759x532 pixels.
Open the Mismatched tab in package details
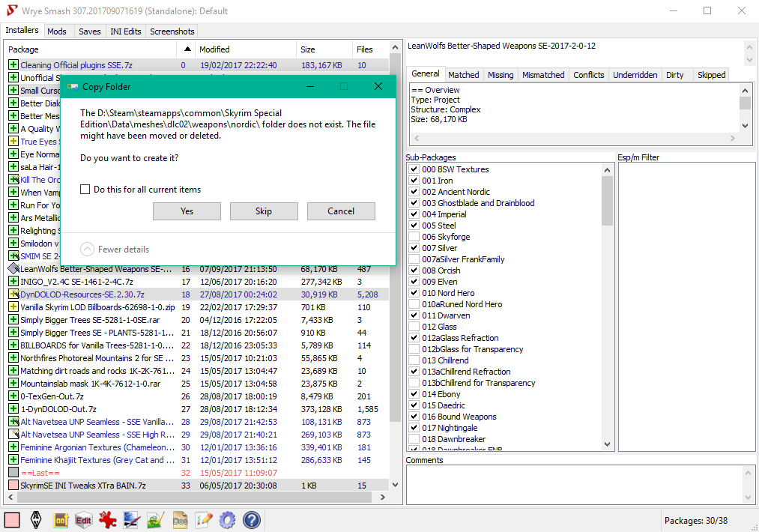[543, 74]
